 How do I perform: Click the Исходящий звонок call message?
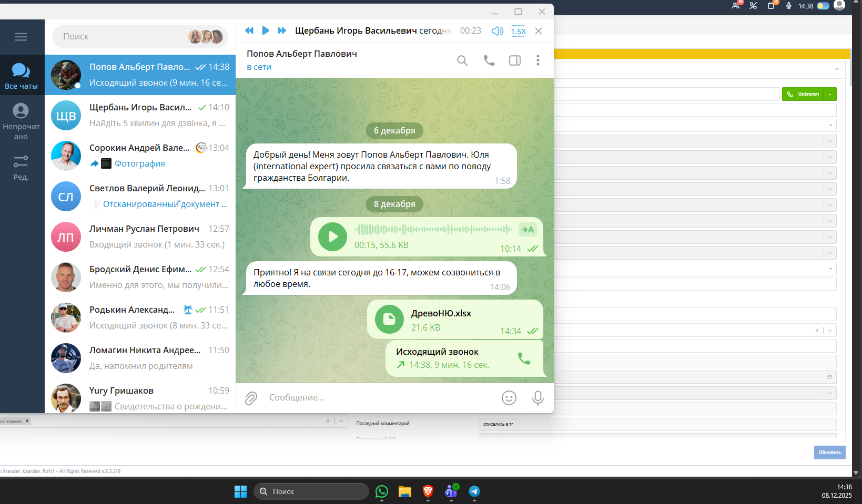(x=464, y=358)
